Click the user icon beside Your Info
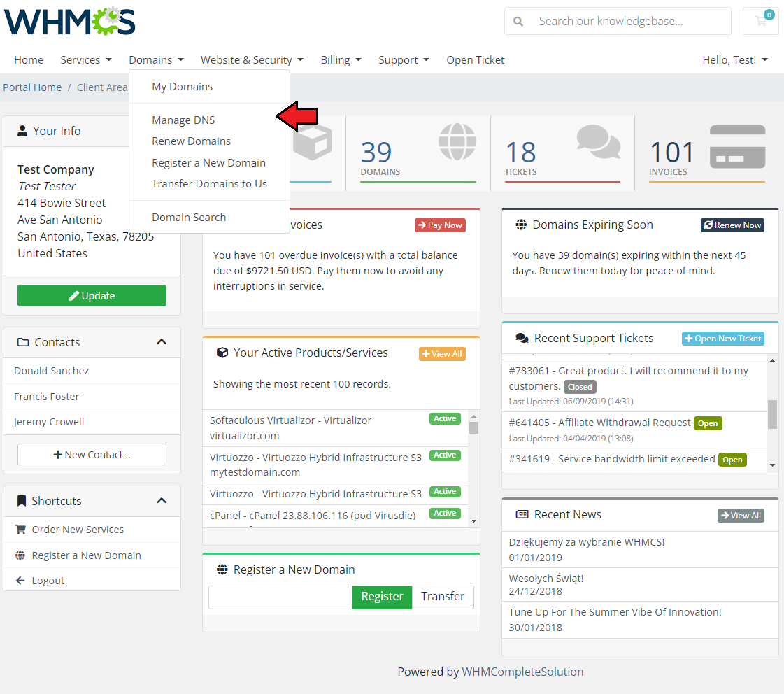 tap(22, 131)
